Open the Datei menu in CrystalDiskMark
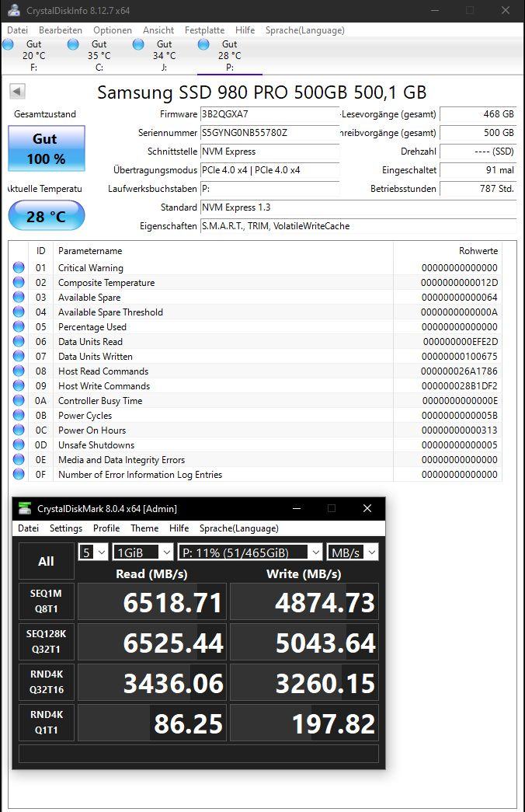Viewport: 525px width, 812px height. pyautogui.click(x=29, y=528)
